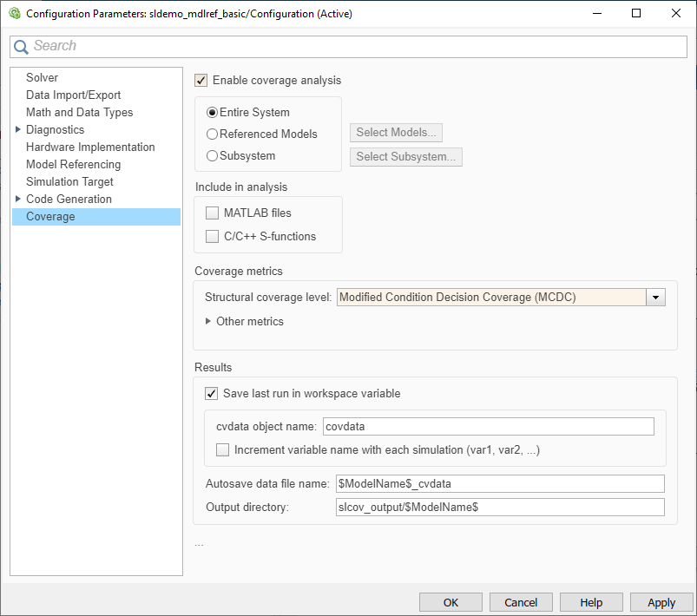The image size is (697, 616).
Task: Uncheck Enable coverage analysis
Action: pyautogui.click(x=201, y=80)
